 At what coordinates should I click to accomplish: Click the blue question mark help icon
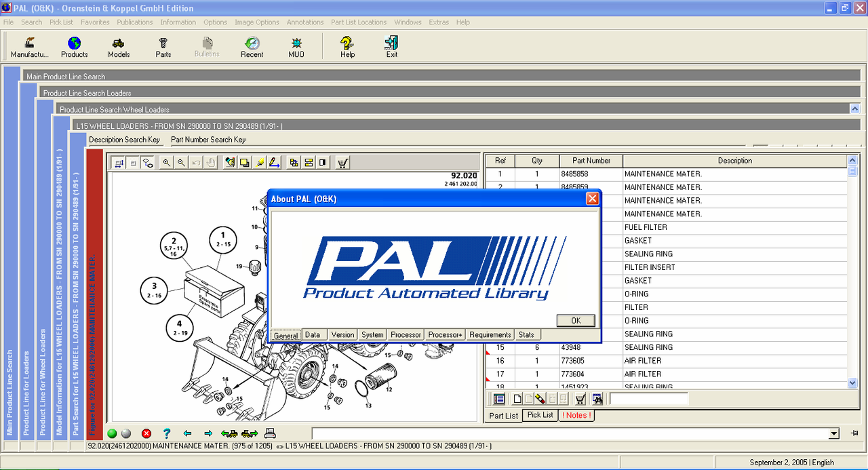(x=167, y=433)
